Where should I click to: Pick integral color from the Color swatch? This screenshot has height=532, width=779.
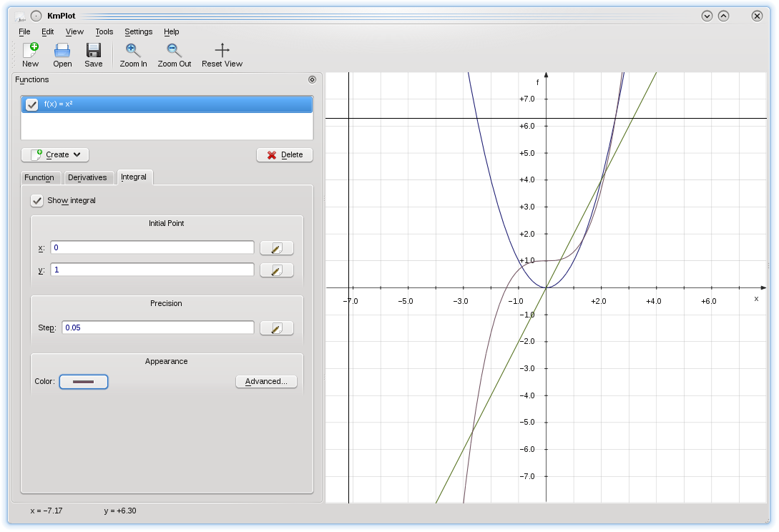click(x=84, y=382)
